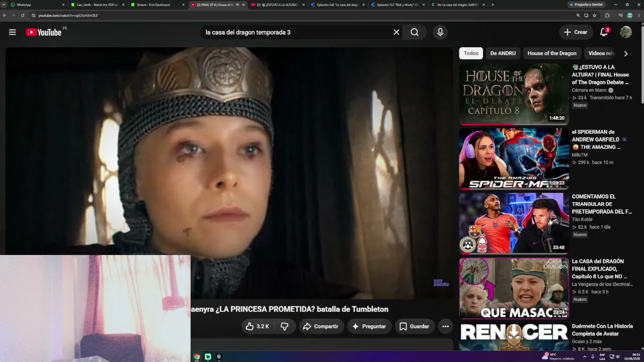Switch to the WhatsApp browser tab

[37, 5]
